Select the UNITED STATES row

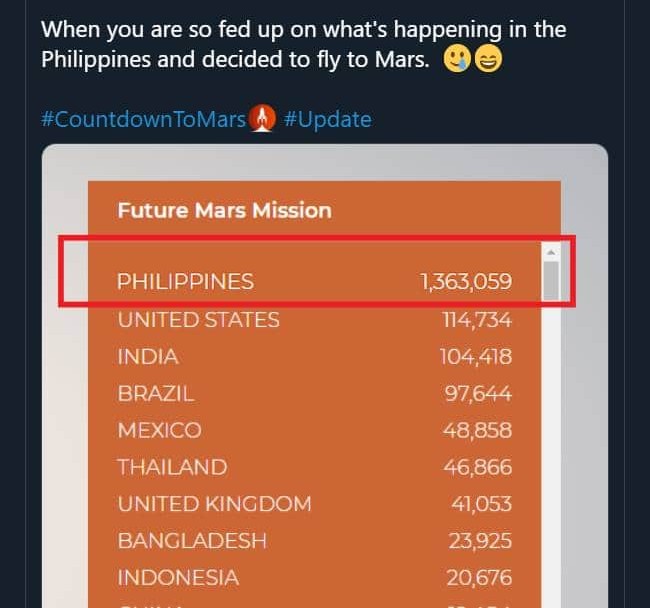pos(315,320)
